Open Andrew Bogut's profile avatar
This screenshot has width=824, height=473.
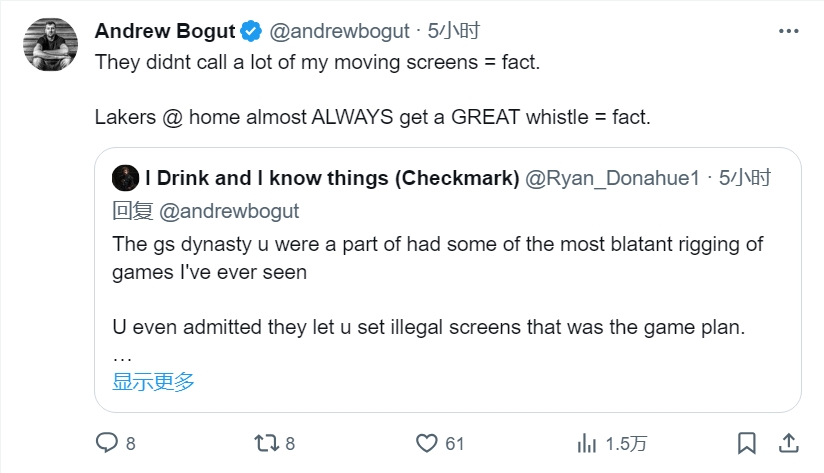point(46,44)
